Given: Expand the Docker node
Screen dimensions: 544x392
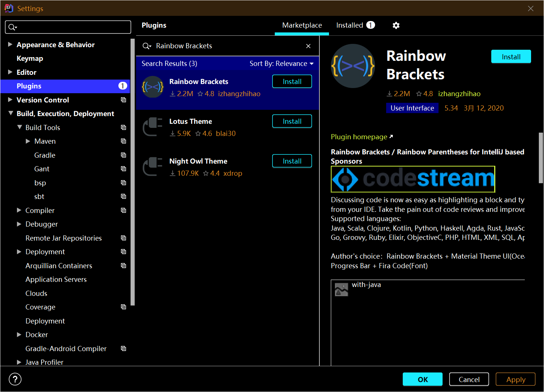Looking at the screenshot, I should (19, 335).
